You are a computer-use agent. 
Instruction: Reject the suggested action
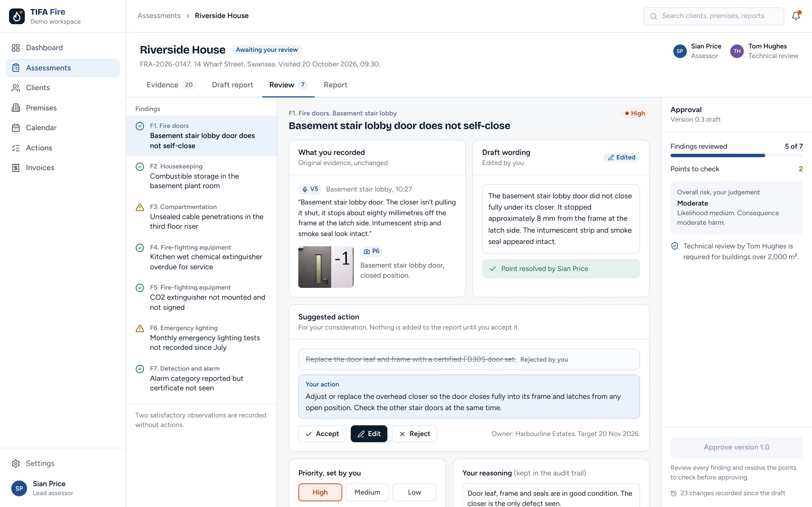coord(414,433)
